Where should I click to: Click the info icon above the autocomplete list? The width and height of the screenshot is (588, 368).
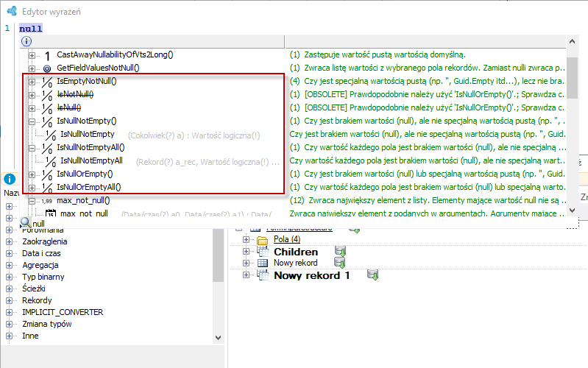click(x=26, y=41)
